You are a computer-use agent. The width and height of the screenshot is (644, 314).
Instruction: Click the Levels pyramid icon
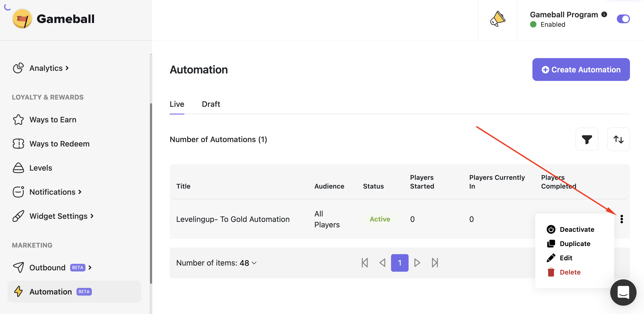pos(18,168)
